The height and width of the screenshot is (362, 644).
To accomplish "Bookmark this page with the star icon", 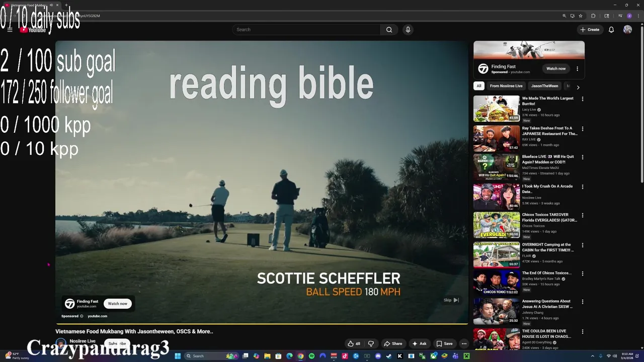I will [x=581, y=16].
